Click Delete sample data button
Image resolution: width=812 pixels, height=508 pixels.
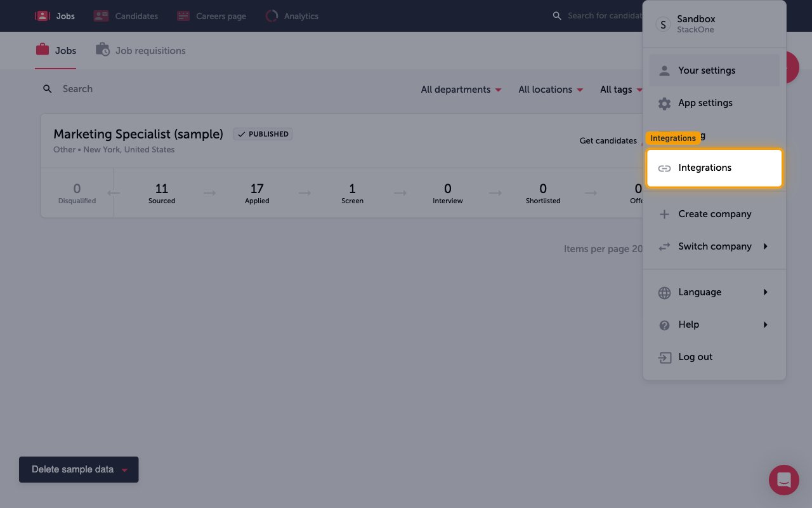79,469
